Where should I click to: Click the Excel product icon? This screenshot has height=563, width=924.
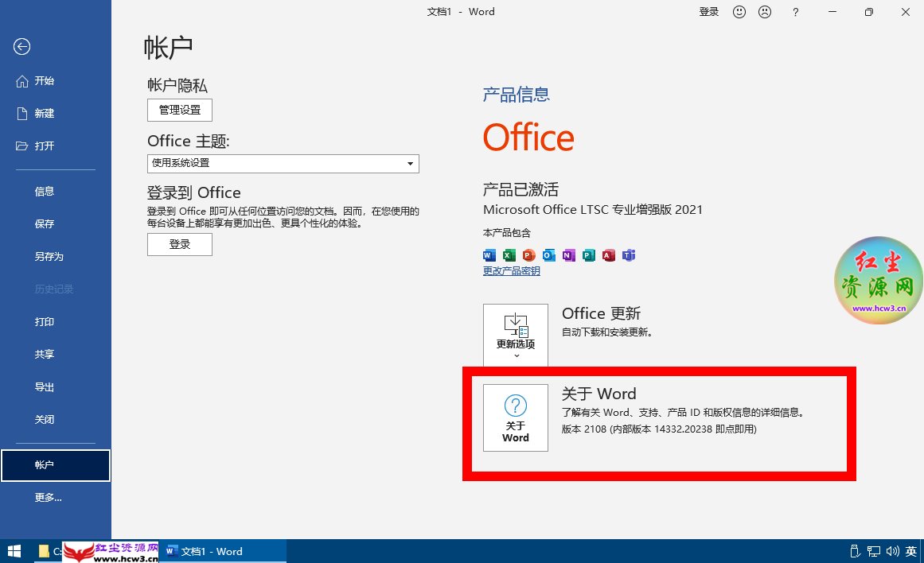tap(509, 255)
